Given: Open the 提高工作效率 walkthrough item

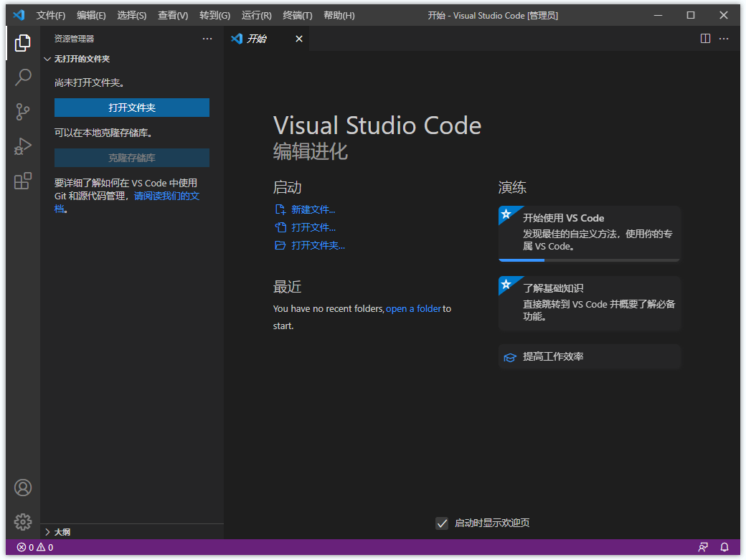Looking at the screenshot, I should [x=589, y=356].
